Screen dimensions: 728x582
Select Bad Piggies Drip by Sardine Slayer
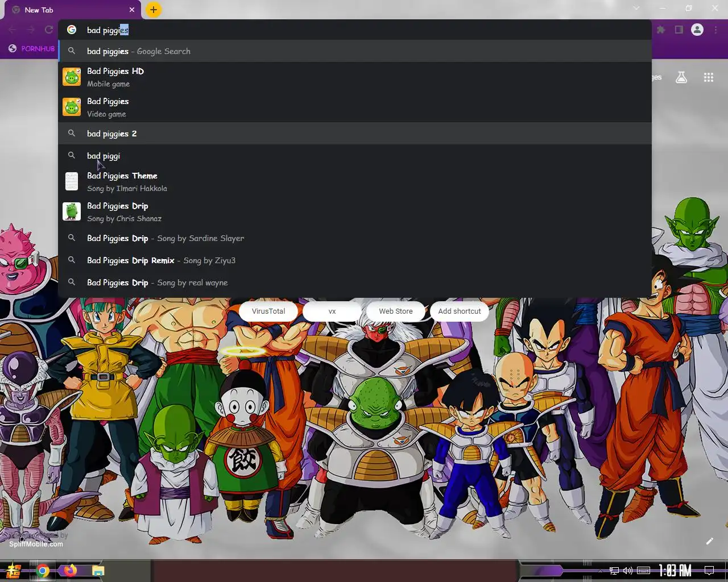355,238
